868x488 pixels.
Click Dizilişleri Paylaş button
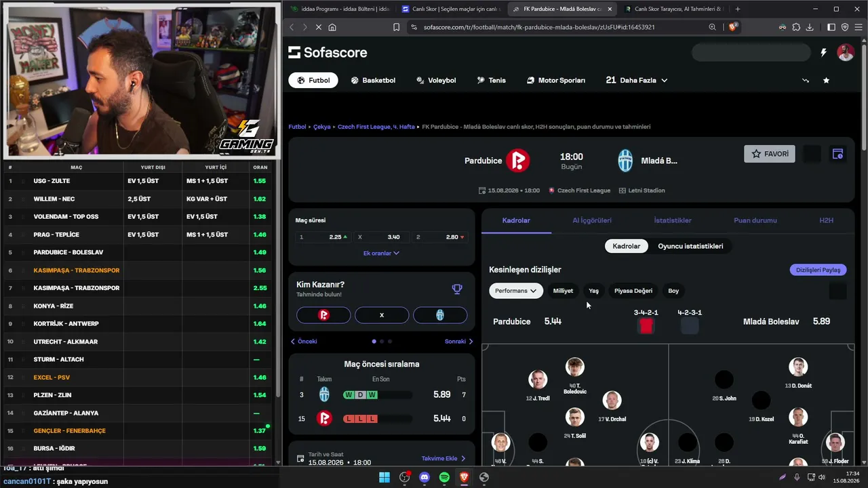coord(818,270)
